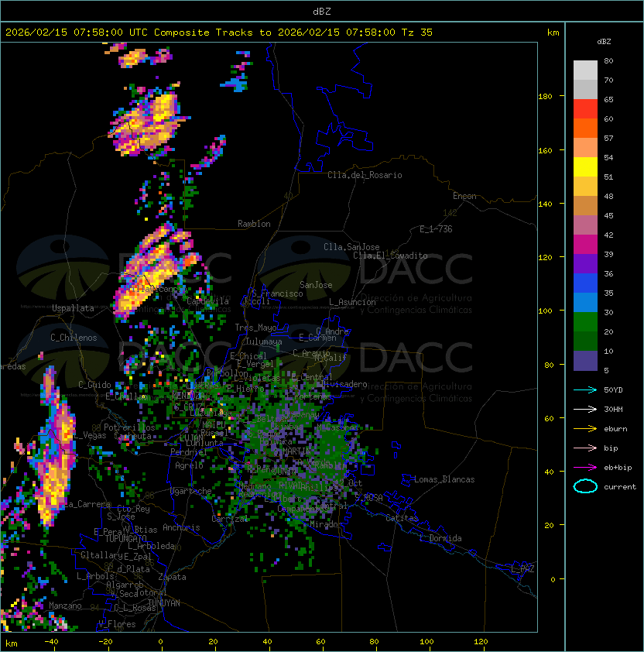Screen dimensions: 644x652
Task: Click the 'Lomas_Blancas' map label
Action: click(444, 479)
